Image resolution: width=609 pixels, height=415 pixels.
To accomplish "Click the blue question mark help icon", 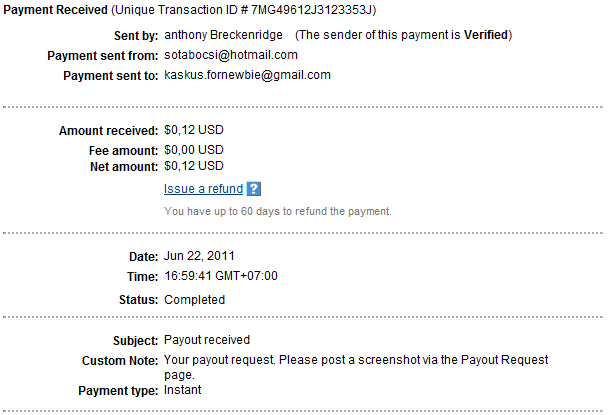I will pos(254,189).
